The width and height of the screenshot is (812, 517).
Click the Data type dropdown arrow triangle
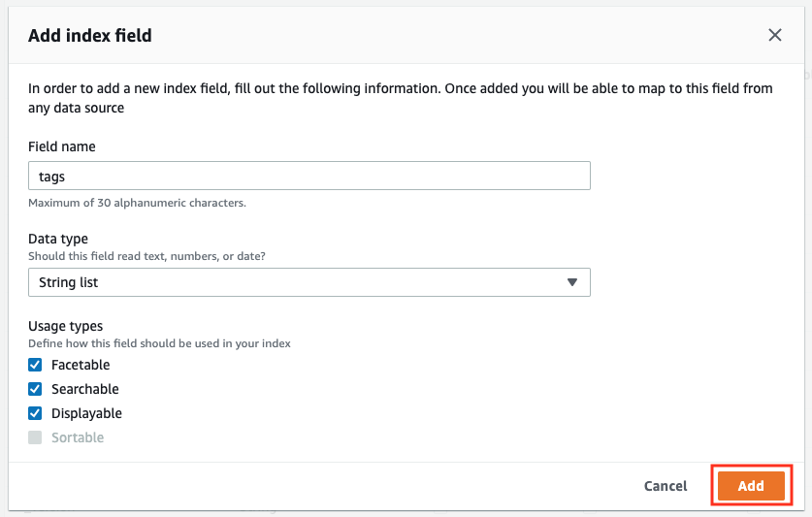coord(571,282)
